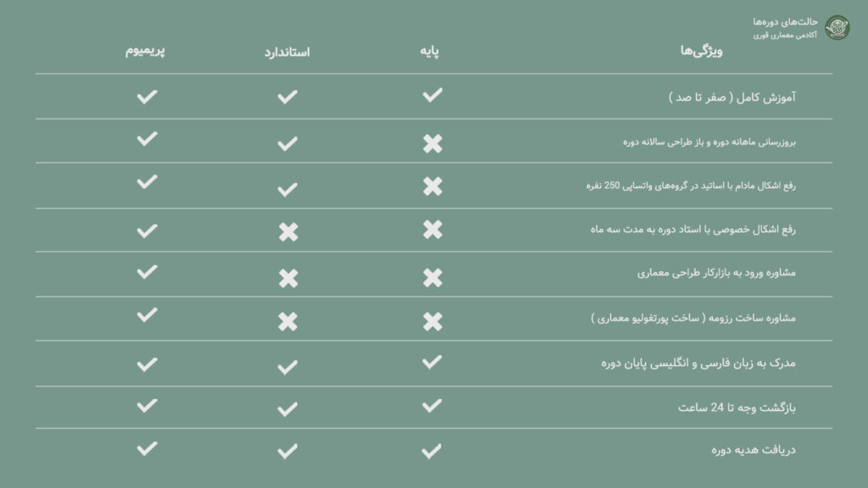This screenshot has width=868, height=488.
Task: Select the پریمیوم column header
Action: click(x=145, y=51)
